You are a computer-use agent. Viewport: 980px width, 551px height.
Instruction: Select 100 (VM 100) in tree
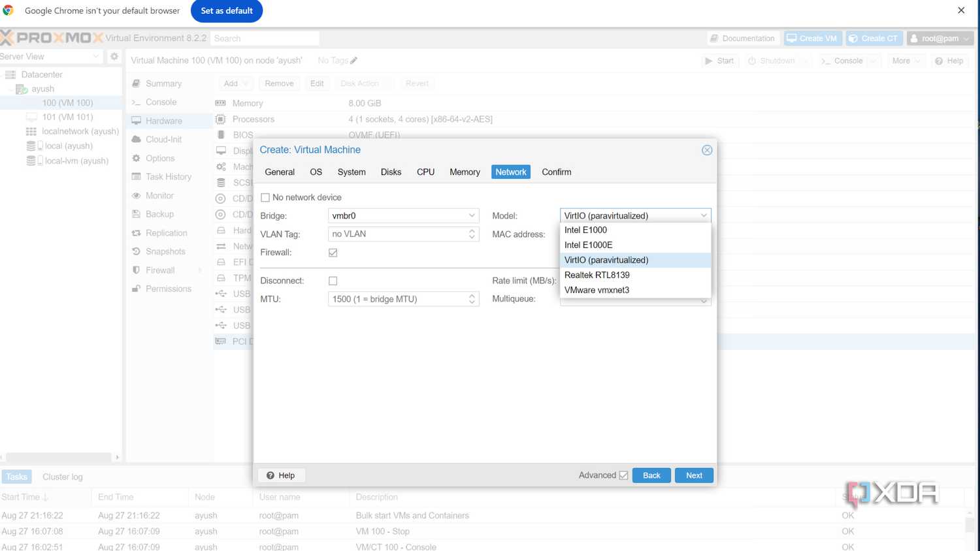pos(67,103)
